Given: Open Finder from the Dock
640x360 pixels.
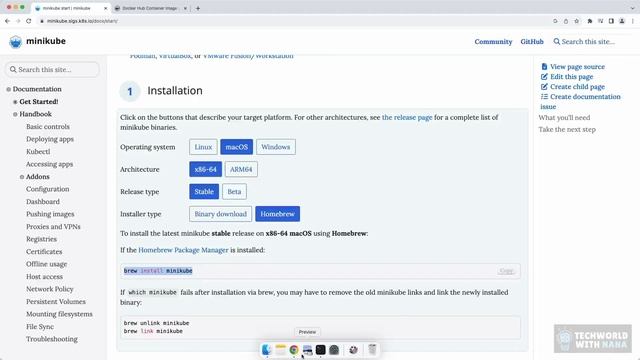Looking at the screenshot, I should 267,349.
